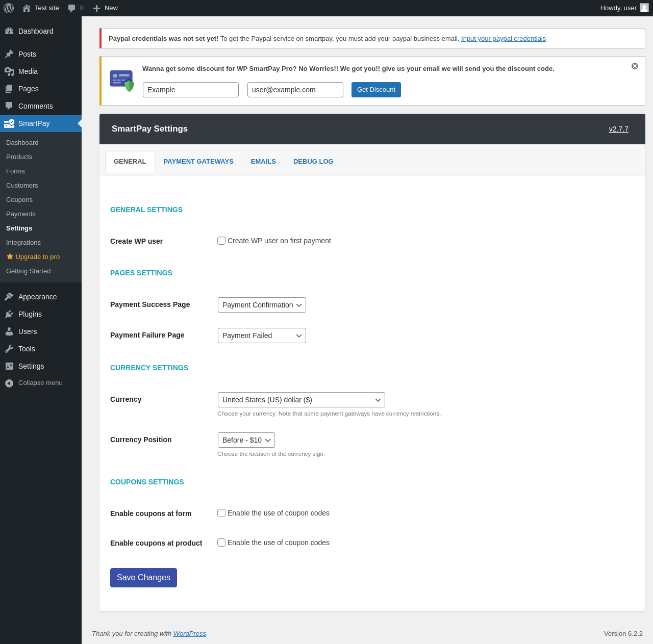The image size is (653, 644).
Task: Open the Payment Failure Page dropdown
Action: (x=262, y=336)
